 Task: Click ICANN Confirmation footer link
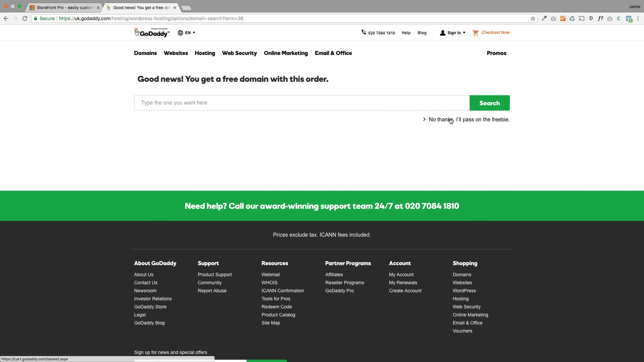coord(283,291)
